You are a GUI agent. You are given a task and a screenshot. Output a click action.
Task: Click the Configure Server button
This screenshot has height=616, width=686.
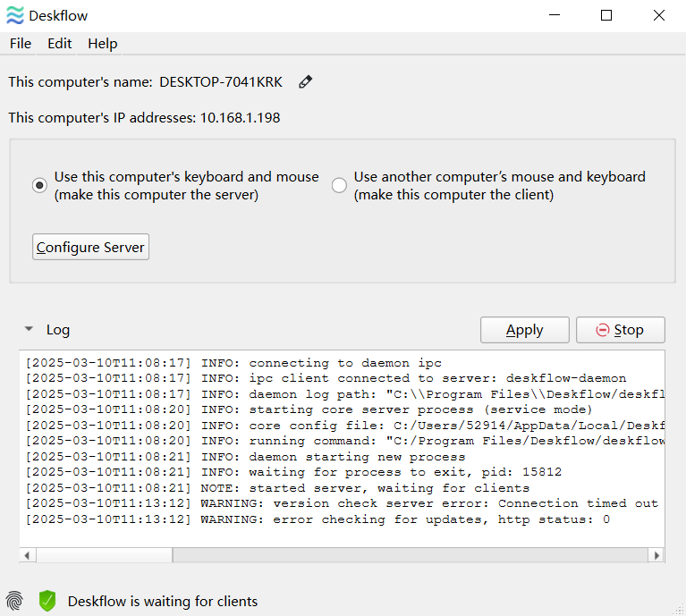pos(90,247)
